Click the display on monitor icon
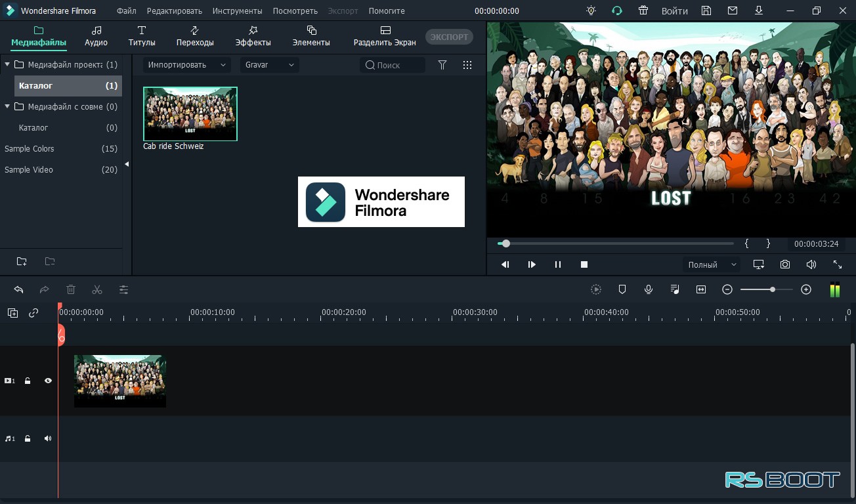Screen dimensions: 856x504 759,264
